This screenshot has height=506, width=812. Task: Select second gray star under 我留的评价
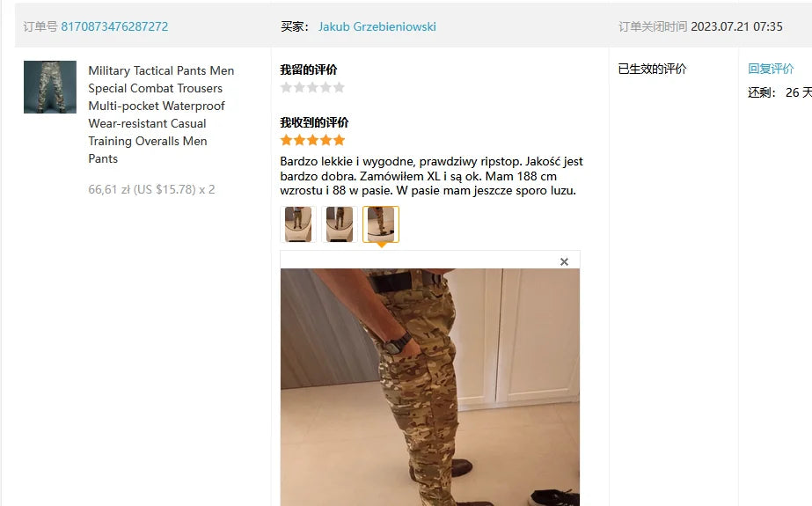(x=299, y=87)
